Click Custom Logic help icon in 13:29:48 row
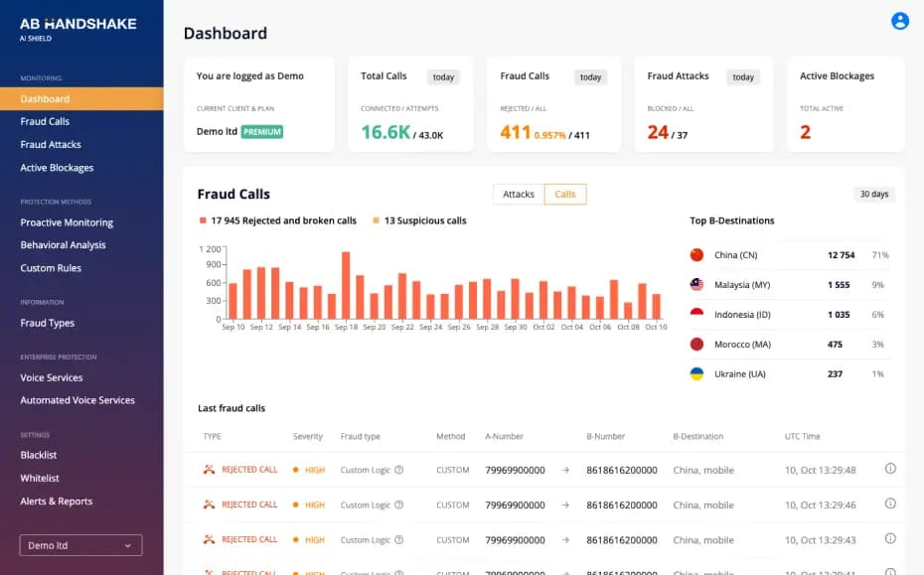Viewport: 924px width, 575px height. [399, 470]
